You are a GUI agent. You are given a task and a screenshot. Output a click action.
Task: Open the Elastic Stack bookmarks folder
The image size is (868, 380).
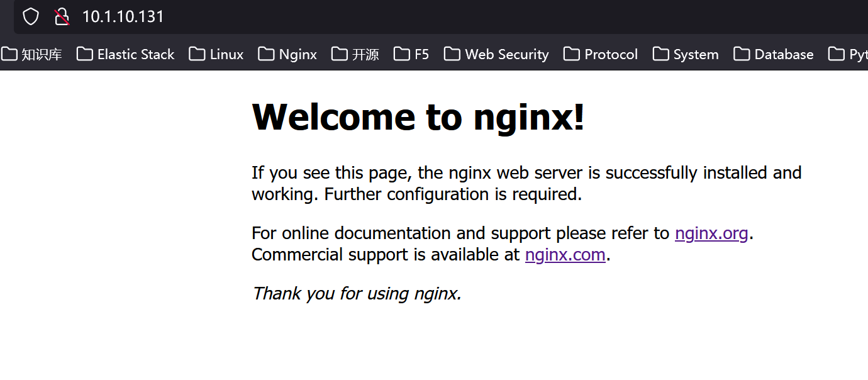tap(125, 54)
